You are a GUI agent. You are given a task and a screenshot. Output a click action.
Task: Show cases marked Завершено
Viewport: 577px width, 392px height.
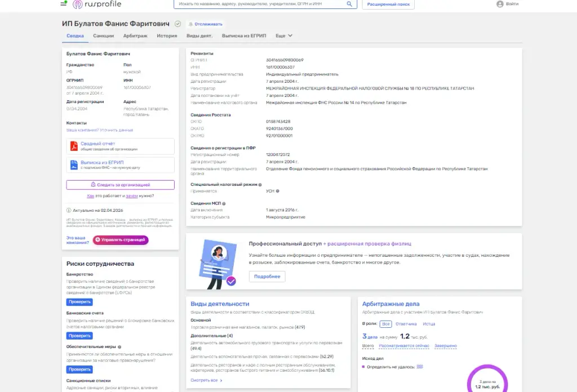tap(446, 346)
